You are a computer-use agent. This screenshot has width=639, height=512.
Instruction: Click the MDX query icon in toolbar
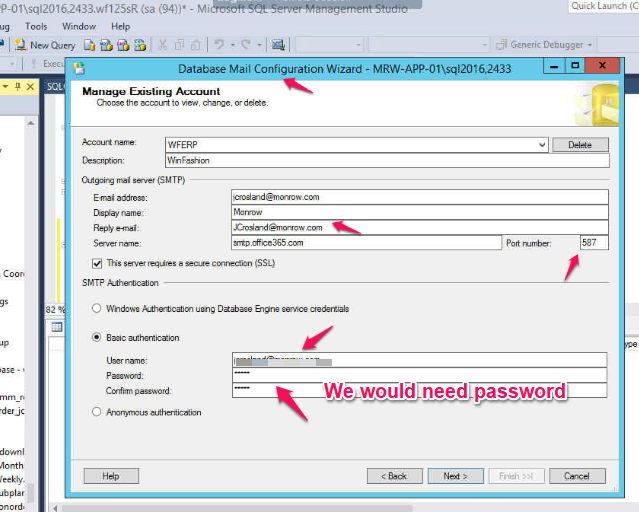pyautogui.click(x=106, y=45)
